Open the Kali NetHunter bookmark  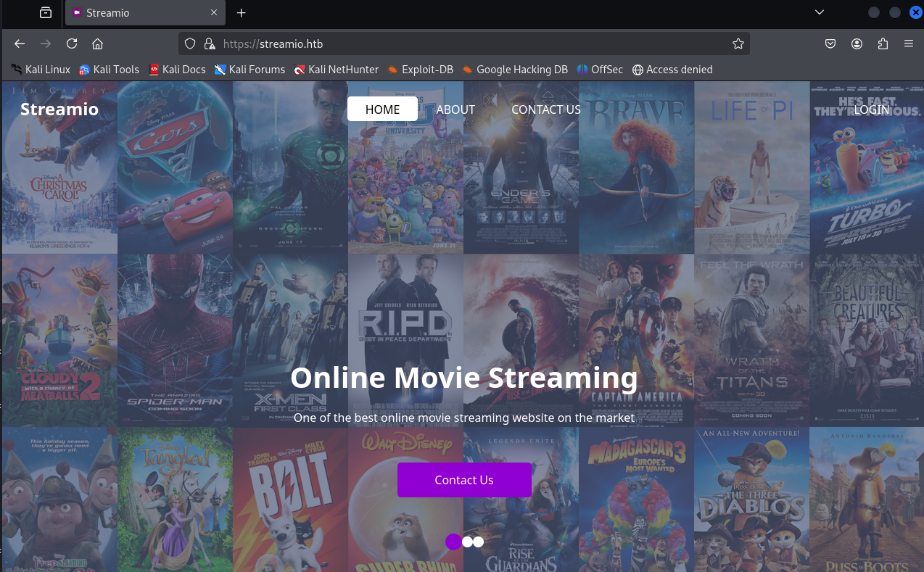pyautogui.click(x=336, y=70)
